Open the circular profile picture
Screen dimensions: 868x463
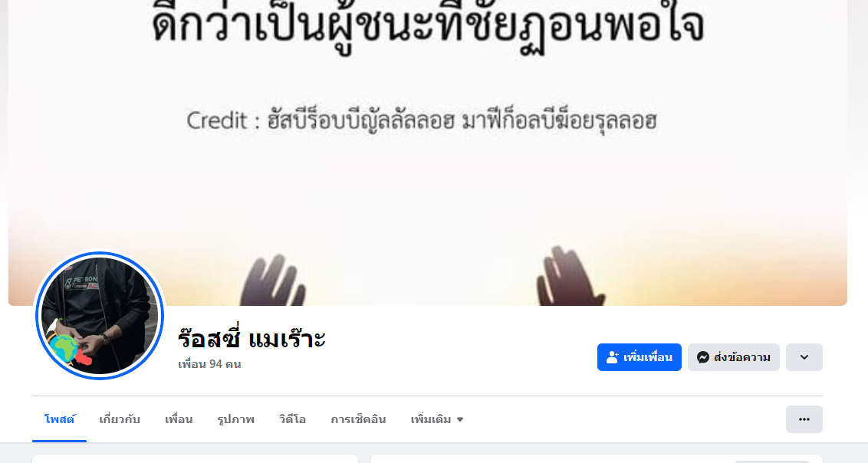[x=100, y=316]
